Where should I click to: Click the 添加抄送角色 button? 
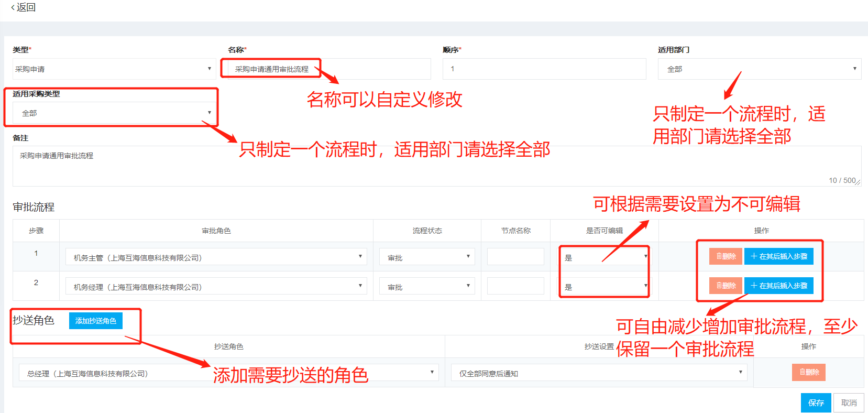[x=96, y=321]
